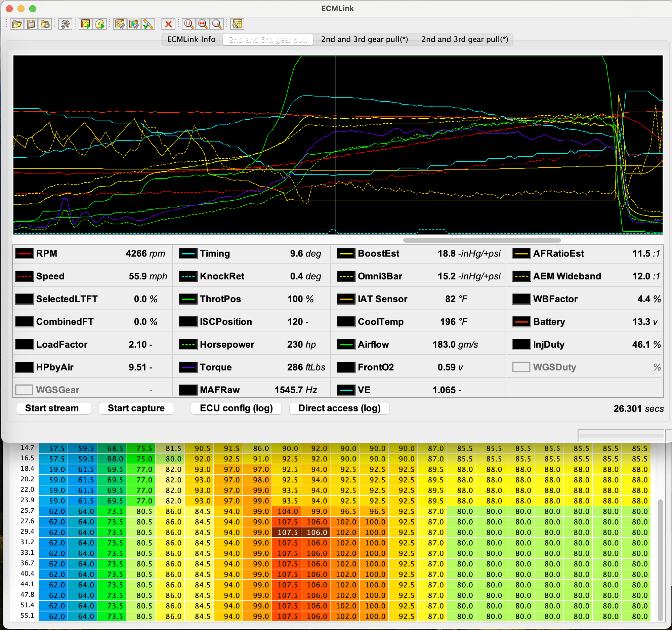
Task: Click the cyan Timing color swatch
Action: 188,253
